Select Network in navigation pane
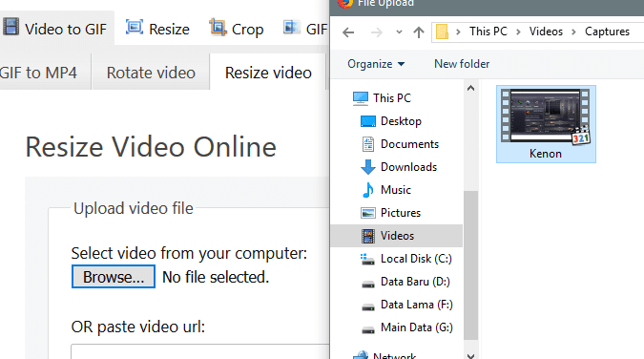Image resolution: width=644 pixels, height=359 pixels. [x=394, y=355]
